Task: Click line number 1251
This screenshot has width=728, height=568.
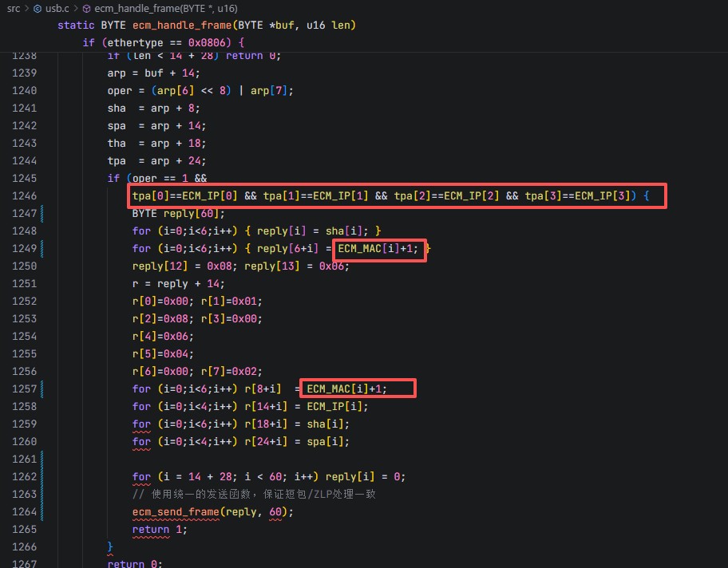Action: click(x=24, y=283)
